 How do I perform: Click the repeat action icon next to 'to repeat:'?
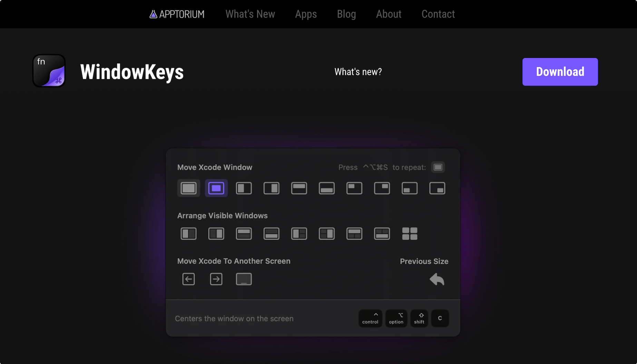coord(438,167)
